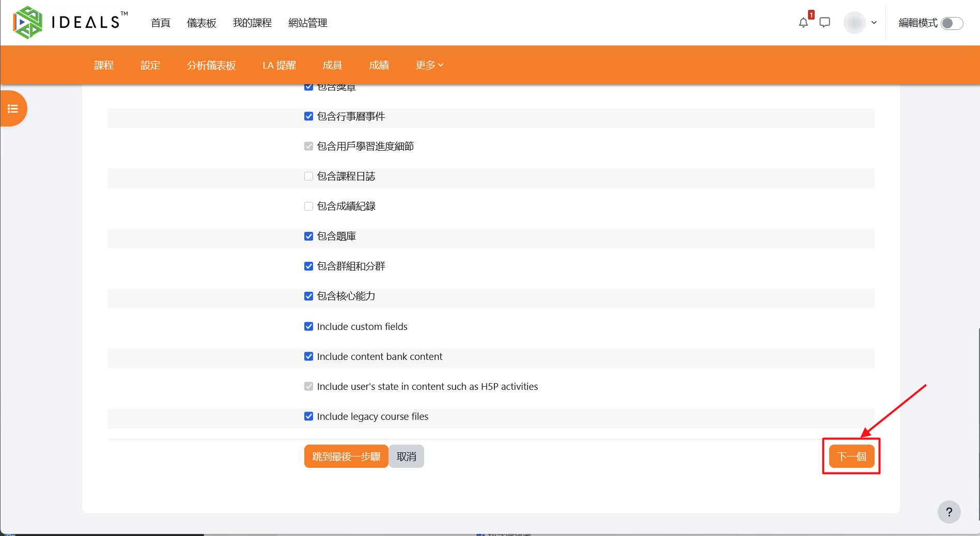Expand the 更多 dropdown menu
Image resolution: width=980 pixels, height=536 pixels.
pyautogui.click(x=429, y=65)
